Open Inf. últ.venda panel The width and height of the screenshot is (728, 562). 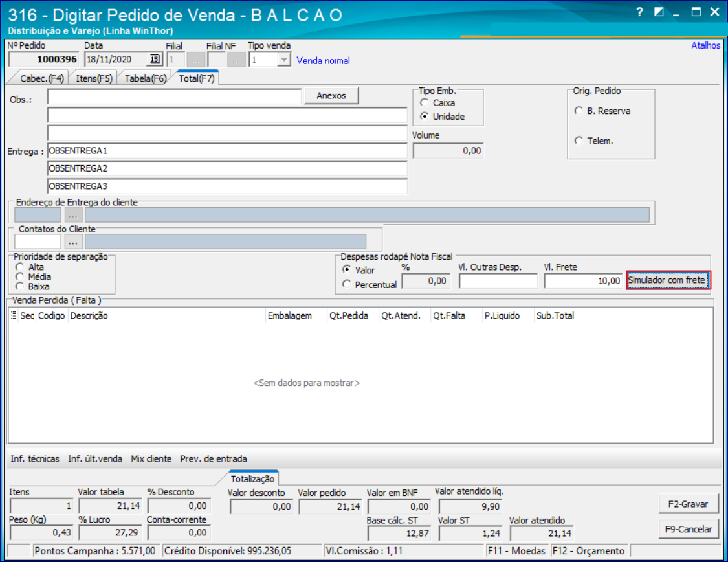coord(95,459)
